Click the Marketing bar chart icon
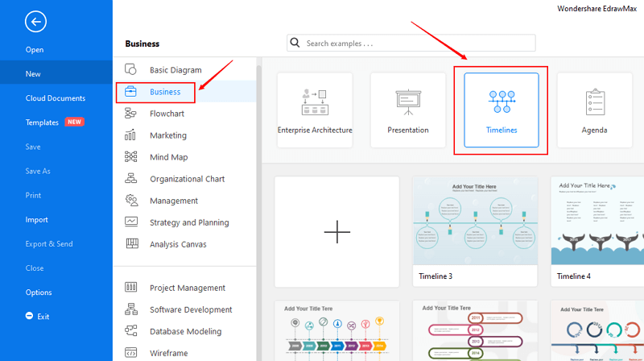This screenshot has height=361, width=644. (130, 135)
